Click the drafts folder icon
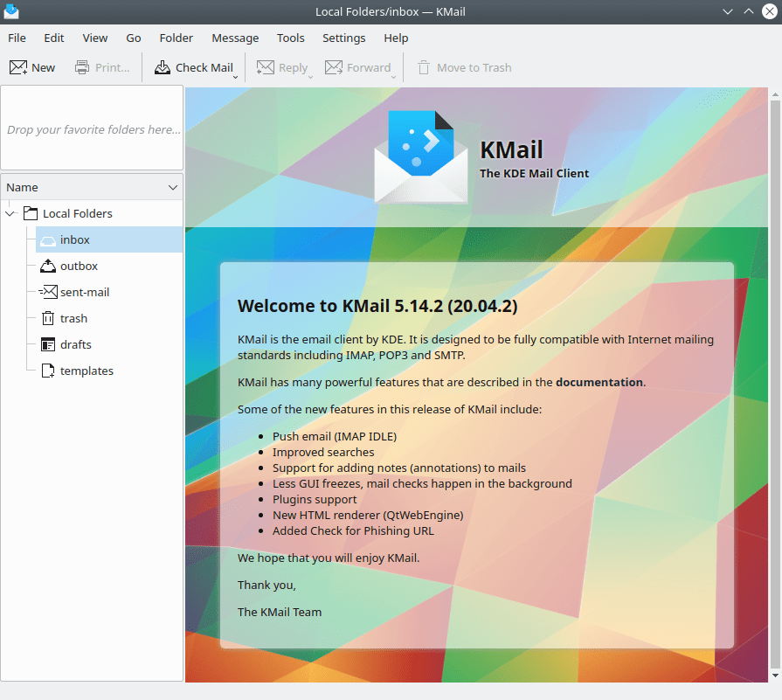The image size is (782, 700). [46, 344]
